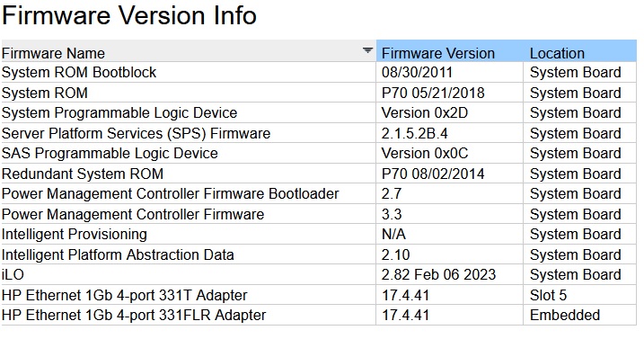Select Intelligent Provisioning firmware row
This screenshot has height=339, width=644.
(319, 234)
